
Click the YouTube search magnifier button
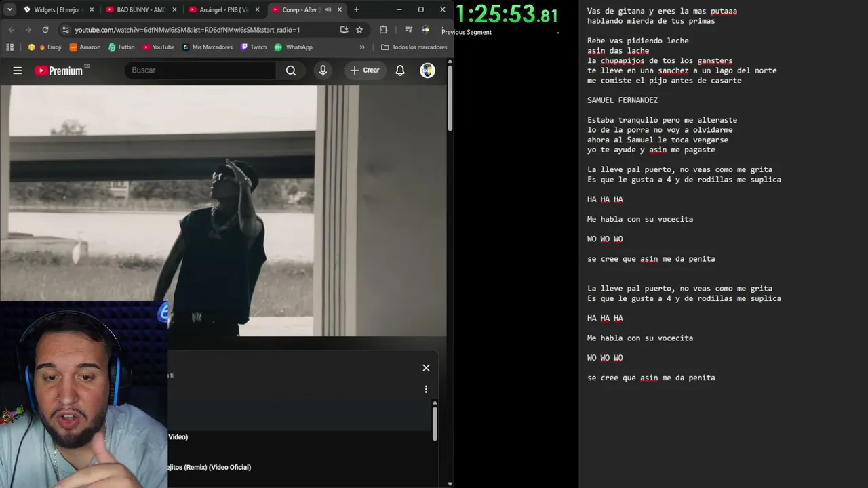291,70
